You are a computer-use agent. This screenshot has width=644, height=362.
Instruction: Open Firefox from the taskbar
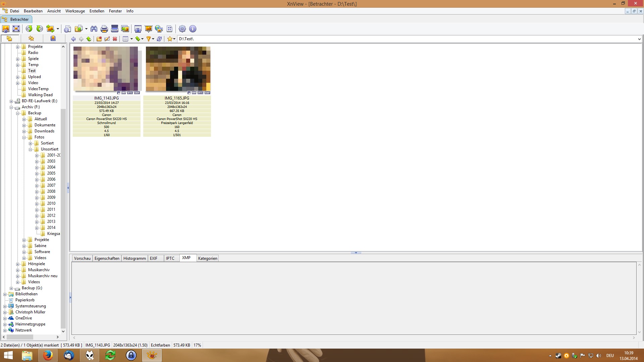click(x=48, y=355)
